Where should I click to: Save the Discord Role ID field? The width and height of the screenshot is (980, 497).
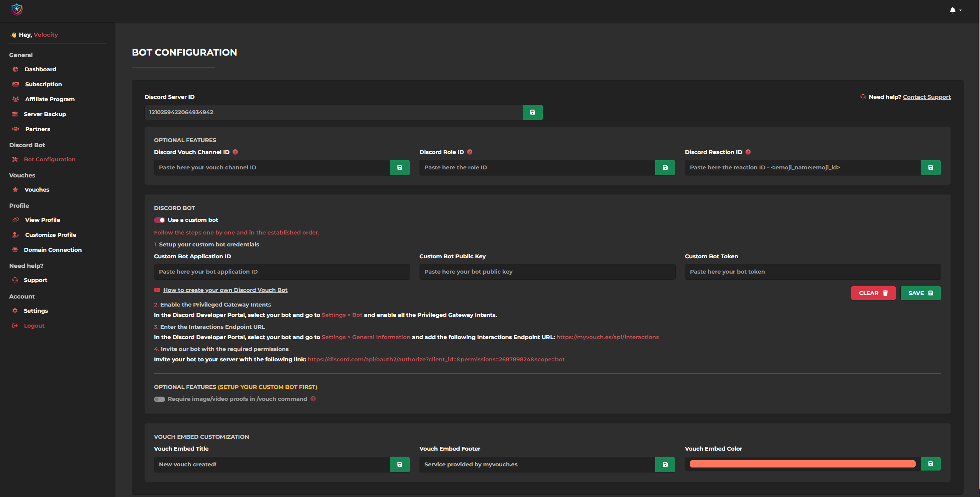click(665, 167)
